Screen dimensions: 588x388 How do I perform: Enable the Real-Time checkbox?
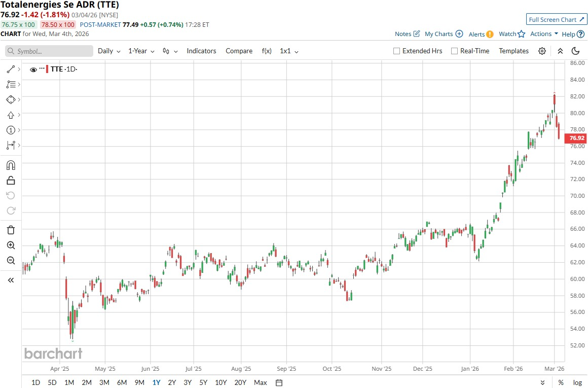pyautogui.click(x=454, y=51)
